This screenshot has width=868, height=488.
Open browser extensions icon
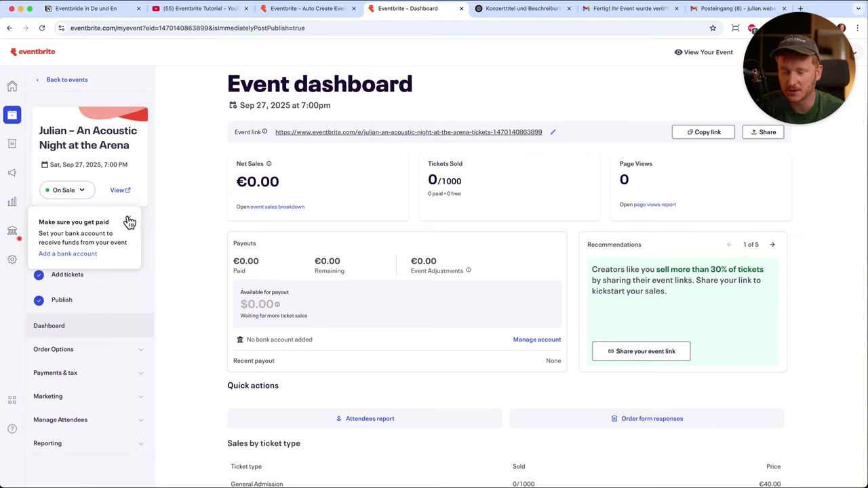tap(735, 28)
